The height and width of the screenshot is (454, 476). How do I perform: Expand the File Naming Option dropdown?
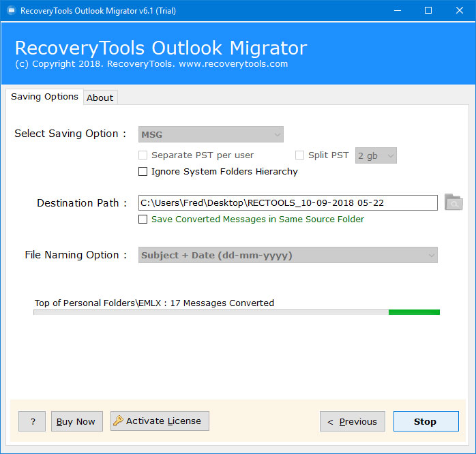pos(288,255)
